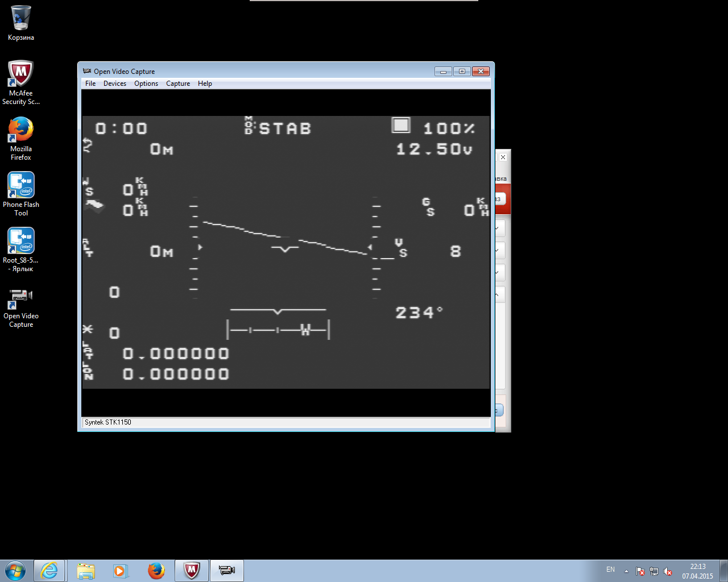Select the Recycle Bin desktop icon

[21, 23]
